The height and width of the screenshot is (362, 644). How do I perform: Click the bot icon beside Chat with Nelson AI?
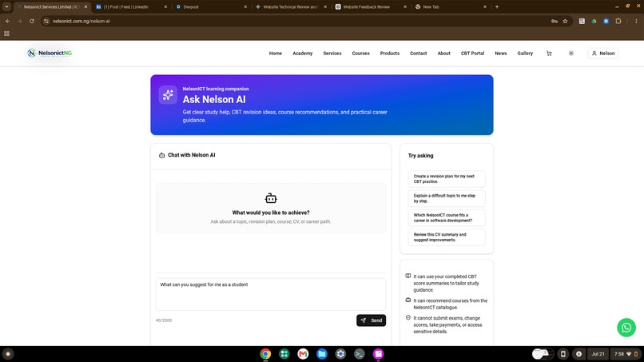(x=162, y=155)
